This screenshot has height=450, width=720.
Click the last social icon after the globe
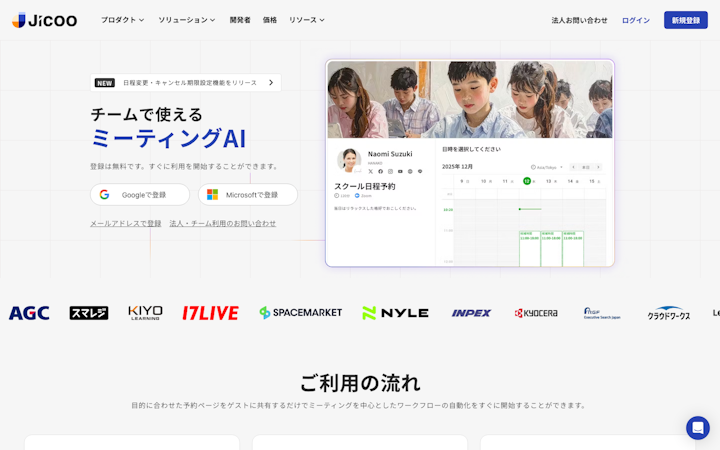tap(420, 171)
